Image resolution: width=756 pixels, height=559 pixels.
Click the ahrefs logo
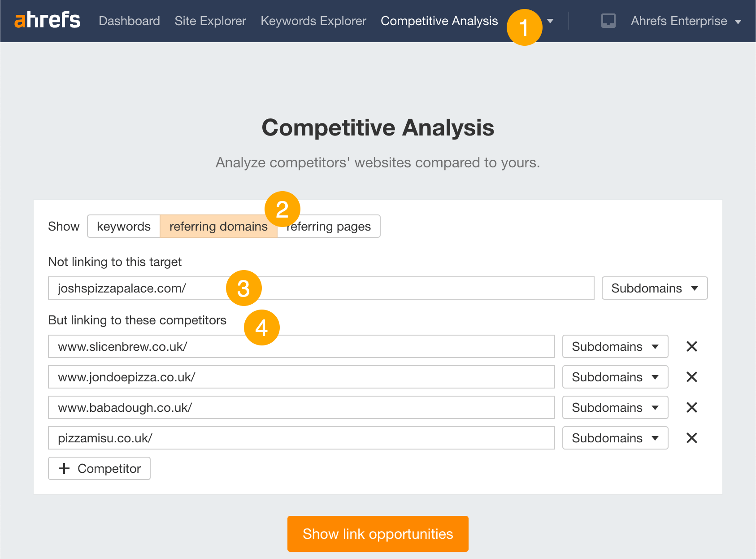click(47, 21)
